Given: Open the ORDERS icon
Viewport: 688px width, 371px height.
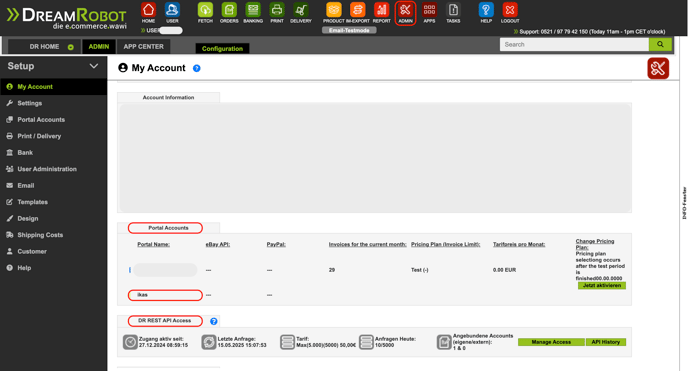Looking at the screenshot, I should (x=229, y=10).
